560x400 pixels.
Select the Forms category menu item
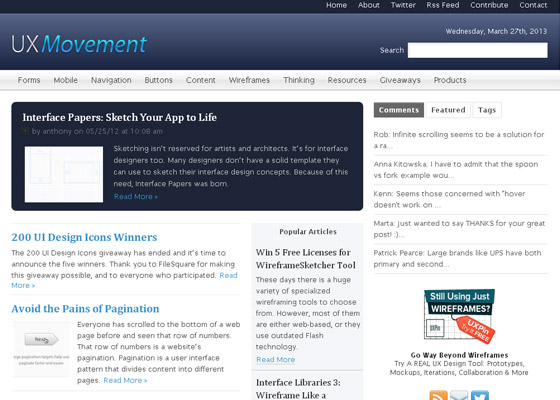[x=29, y=80]
